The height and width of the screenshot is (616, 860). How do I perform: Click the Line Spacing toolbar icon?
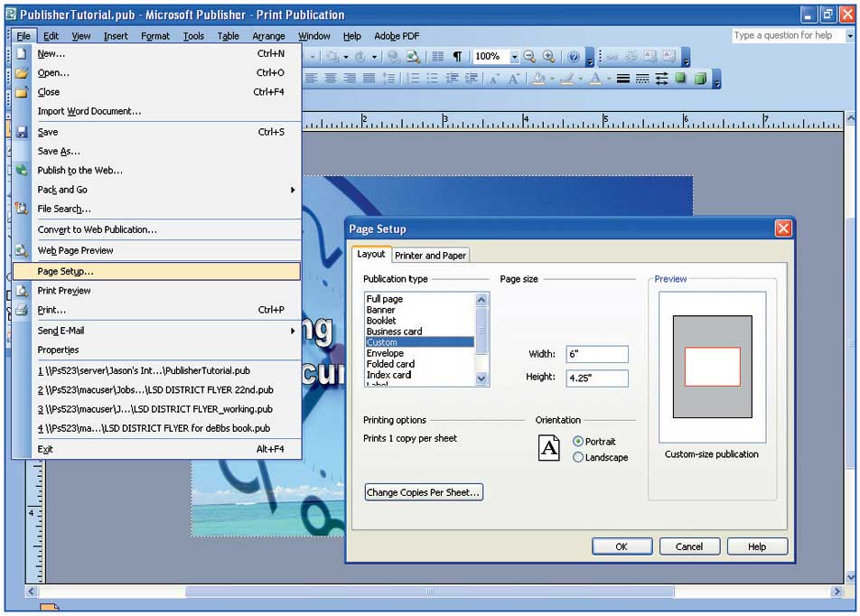pos(388,79)
